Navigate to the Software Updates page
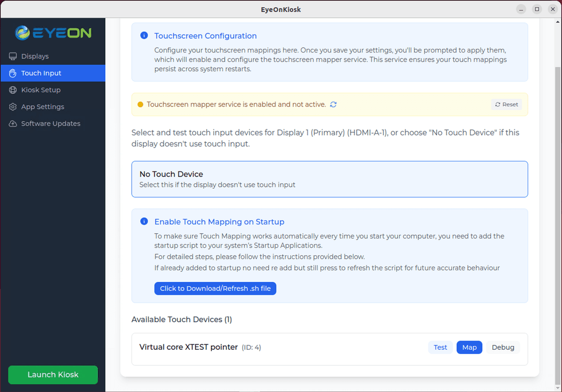This screenshot has height=392, width=562. click(50, 123)
